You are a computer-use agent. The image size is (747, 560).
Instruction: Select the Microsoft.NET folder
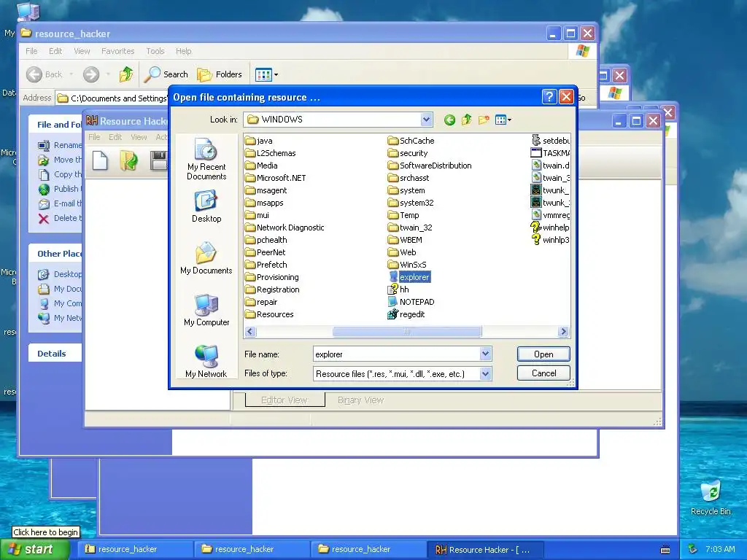[x=275, y=178]
